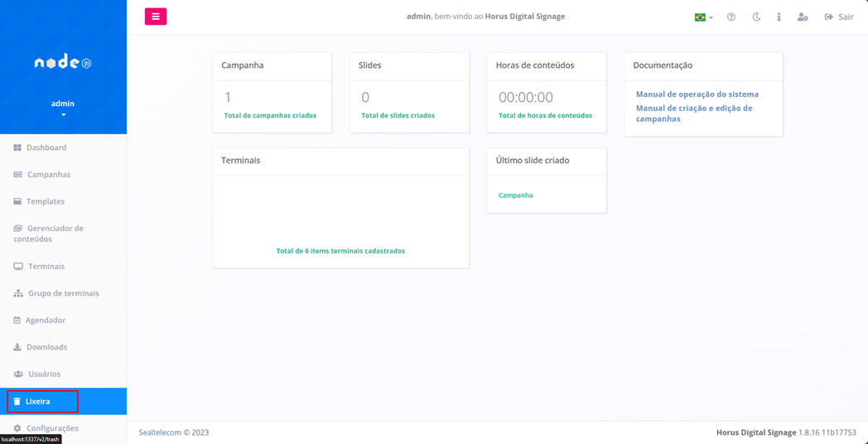Screen dimensions: 868x444
Task: Click the Terminais monitor icon
Action: [x=18, y=267]
